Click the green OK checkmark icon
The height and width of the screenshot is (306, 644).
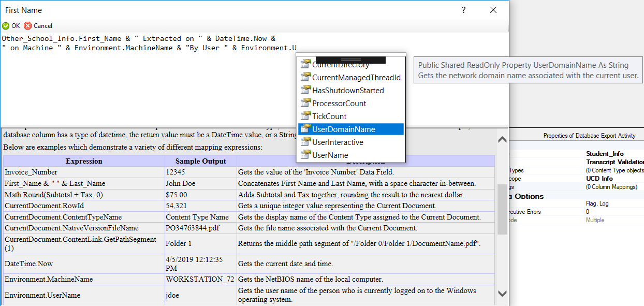pos(6,26)
